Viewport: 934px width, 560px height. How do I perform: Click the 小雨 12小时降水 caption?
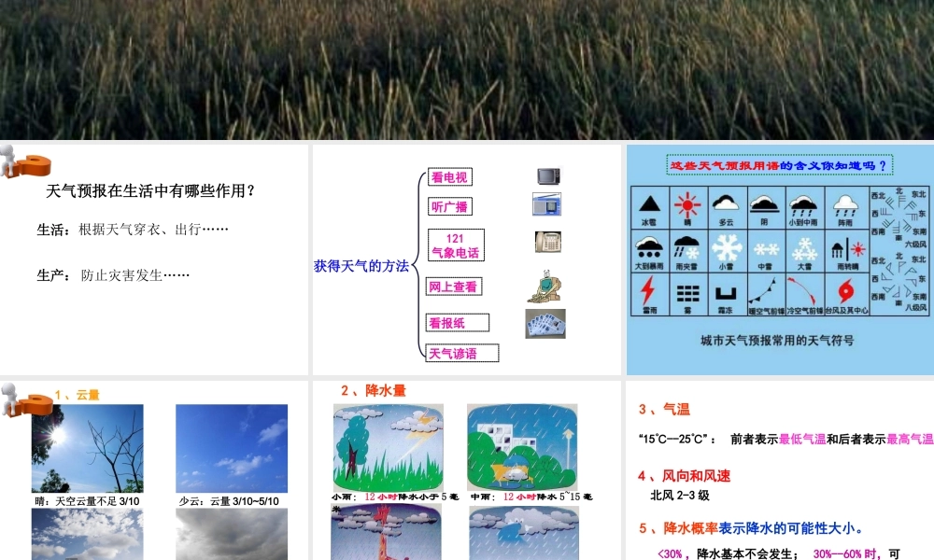click(x=395, y=497)
